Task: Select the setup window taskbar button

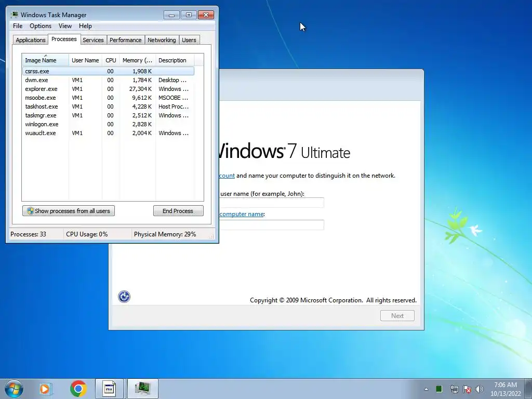Action: (x=109, y=389)
